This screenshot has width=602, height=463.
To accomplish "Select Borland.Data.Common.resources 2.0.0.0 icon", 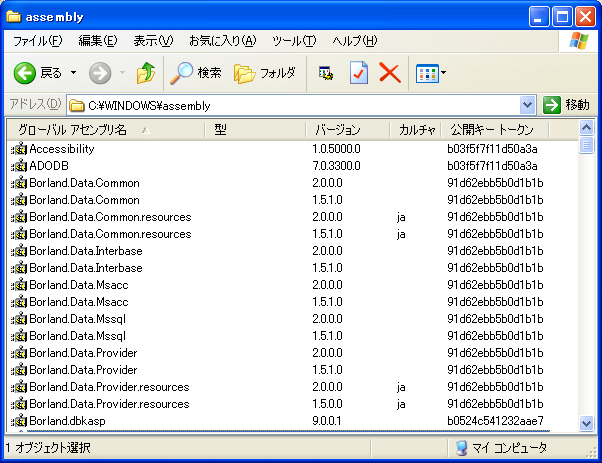I will (19, 217).
